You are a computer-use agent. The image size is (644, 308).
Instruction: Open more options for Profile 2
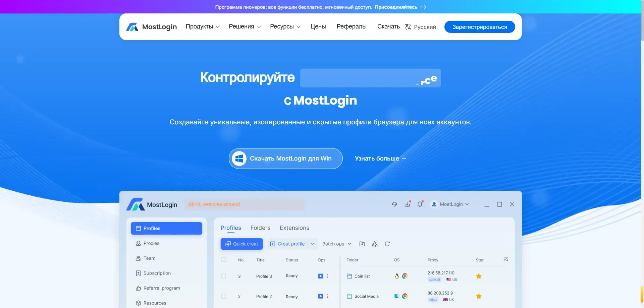click(x=328, y=296)
